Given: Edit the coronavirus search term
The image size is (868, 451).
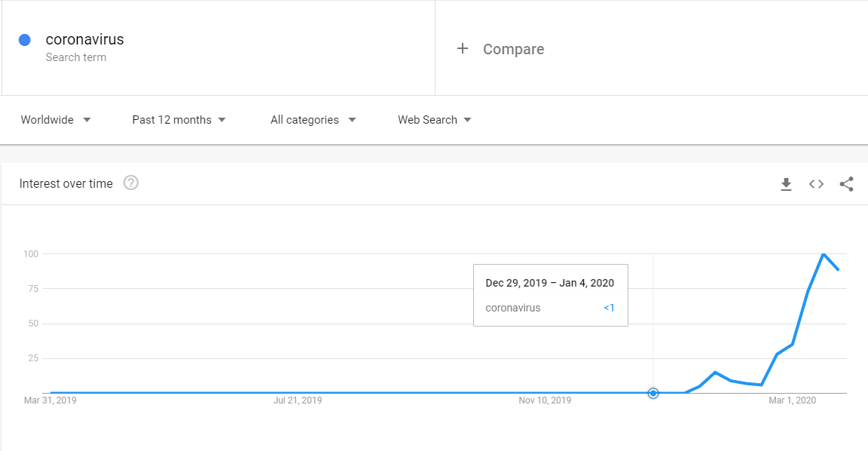Looking at the screenshot, I should [x=84, y=40].
